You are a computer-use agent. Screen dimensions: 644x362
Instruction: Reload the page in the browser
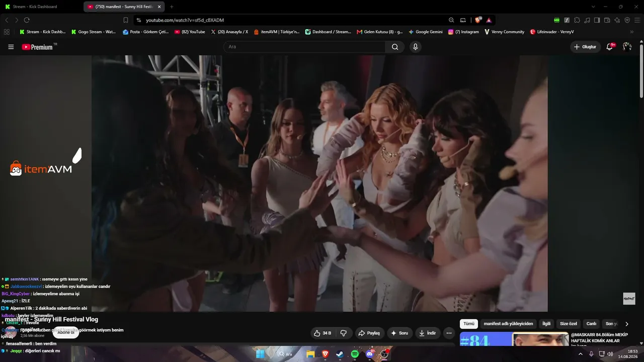[x=27, y=20]
